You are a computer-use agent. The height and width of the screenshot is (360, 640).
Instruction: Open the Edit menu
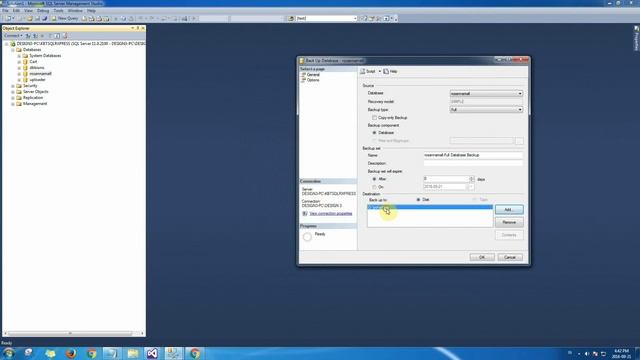click(x=16, y=11)
